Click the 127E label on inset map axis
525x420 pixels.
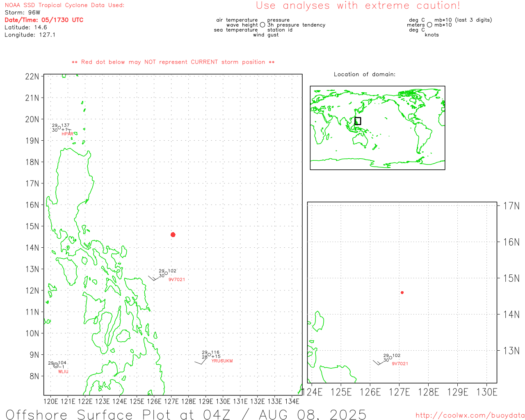399,392
